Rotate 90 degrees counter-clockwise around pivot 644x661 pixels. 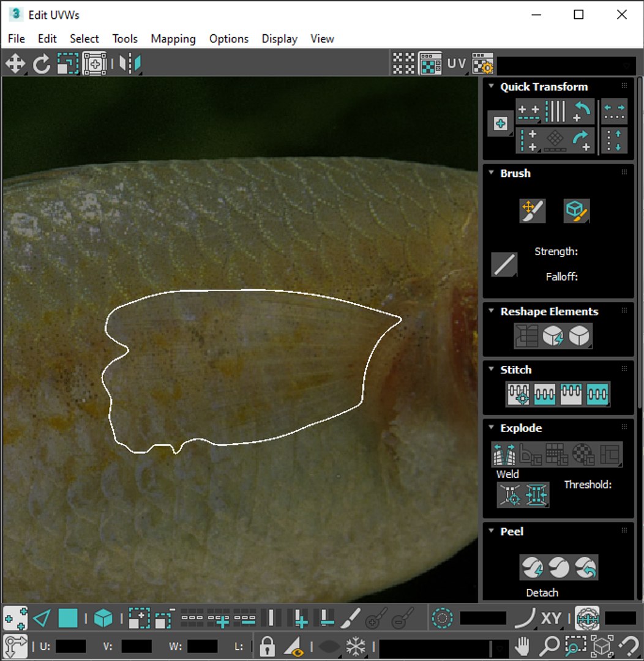point(582,112)
